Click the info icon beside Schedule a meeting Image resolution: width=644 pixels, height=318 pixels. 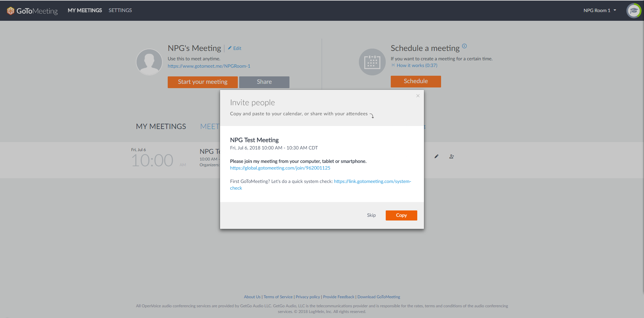464,46
